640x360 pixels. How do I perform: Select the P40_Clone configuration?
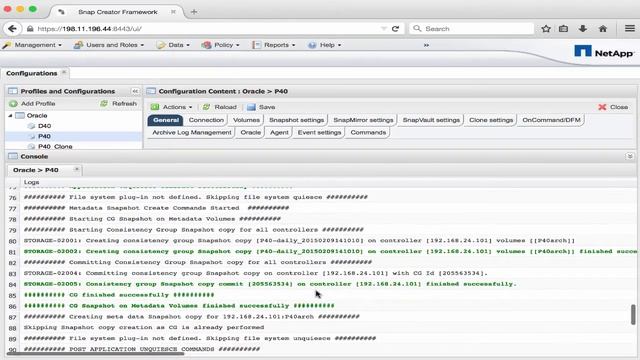click(x=55, y=146)
